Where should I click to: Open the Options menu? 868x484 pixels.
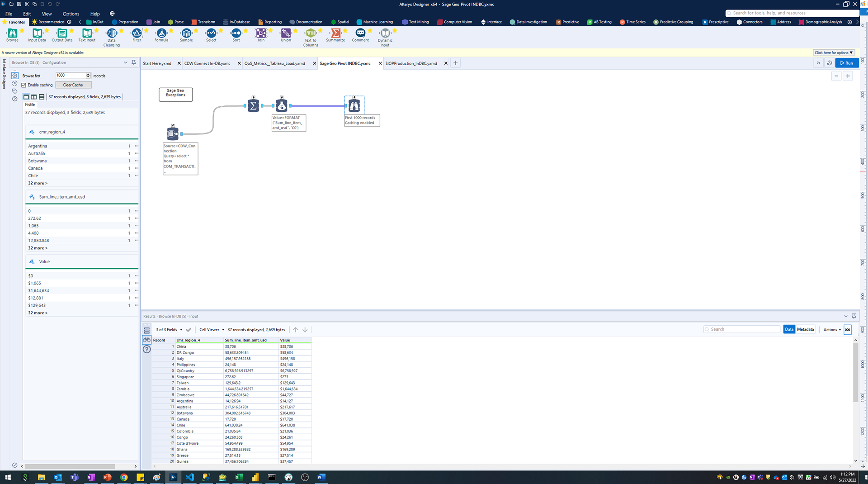coord(71,14)
